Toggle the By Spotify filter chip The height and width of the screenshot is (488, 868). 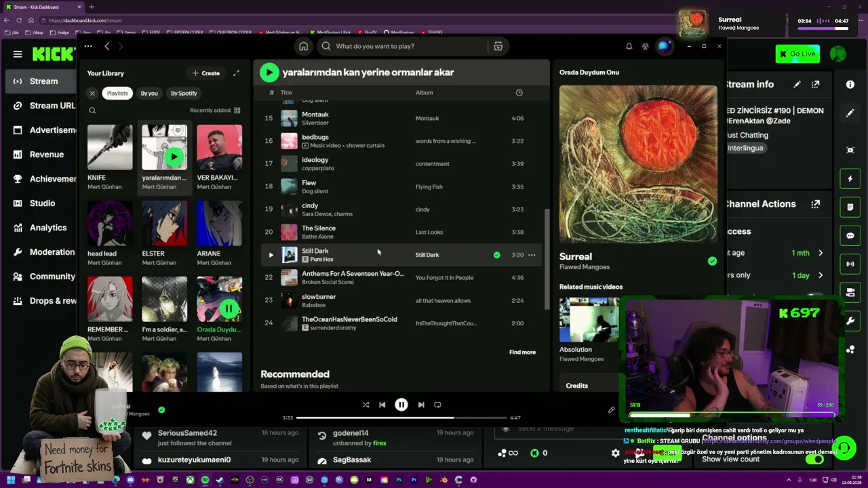[184, 94]
